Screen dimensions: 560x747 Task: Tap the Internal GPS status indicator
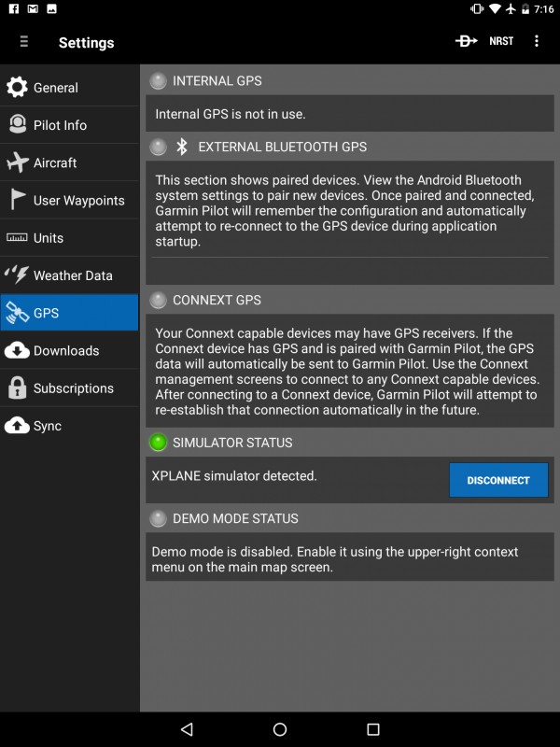(158, 81)
